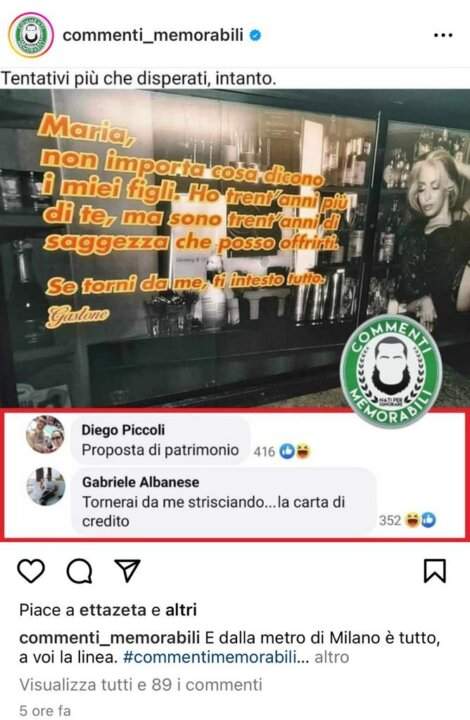Tap the paper plane share icon

click(127, 570)
